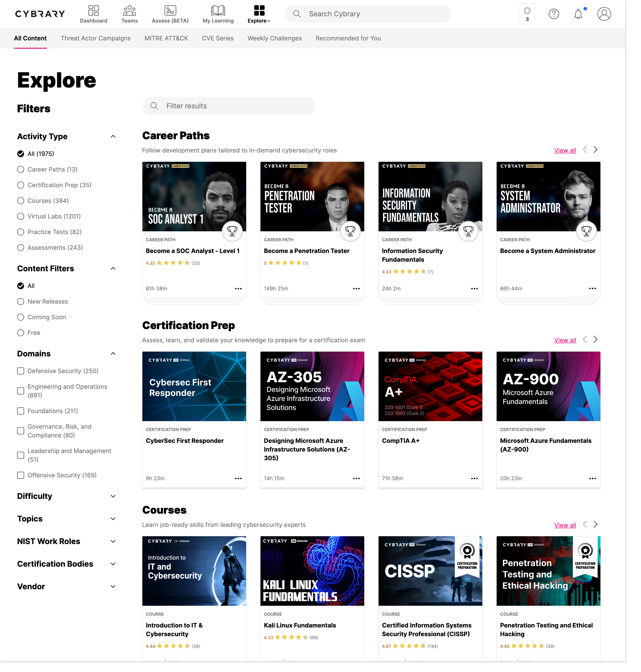Switch to Weekly Challenges tab
Image resolution: width=641 pixels, height=672 pixels.
(x=274, y=38)
